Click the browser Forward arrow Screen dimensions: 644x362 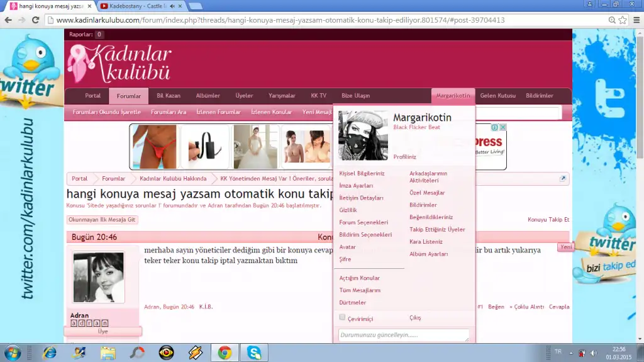pos(22,20)
